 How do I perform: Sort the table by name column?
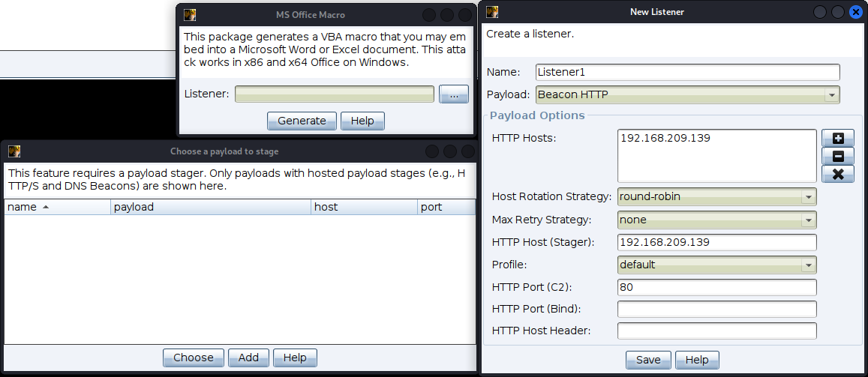(x=57, y=208)
